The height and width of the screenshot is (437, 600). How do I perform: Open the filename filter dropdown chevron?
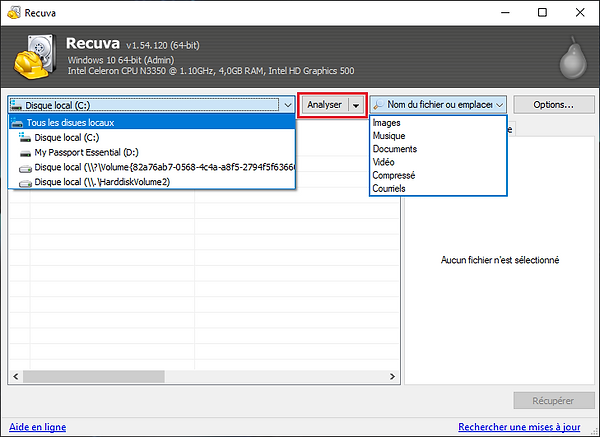pos(500,104)
